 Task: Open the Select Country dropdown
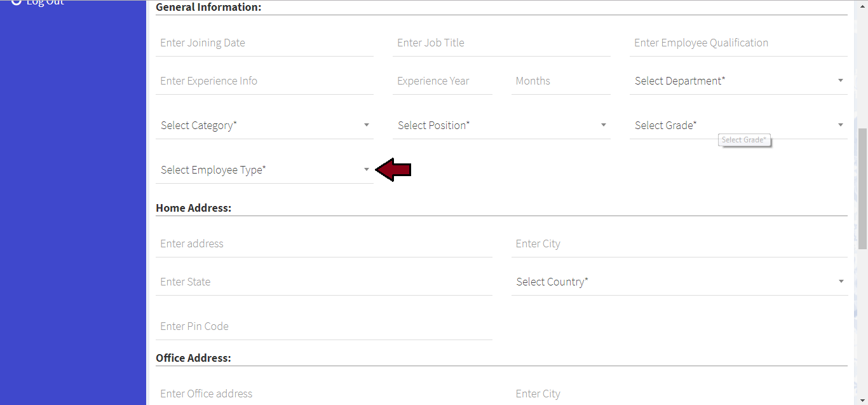679,282
